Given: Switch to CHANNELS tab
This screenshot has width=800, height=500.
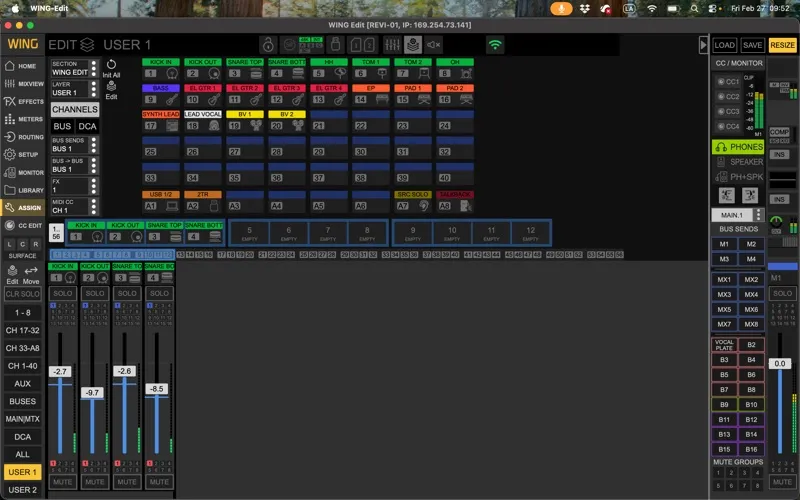Looking at the screenshot, I should 74,109.
